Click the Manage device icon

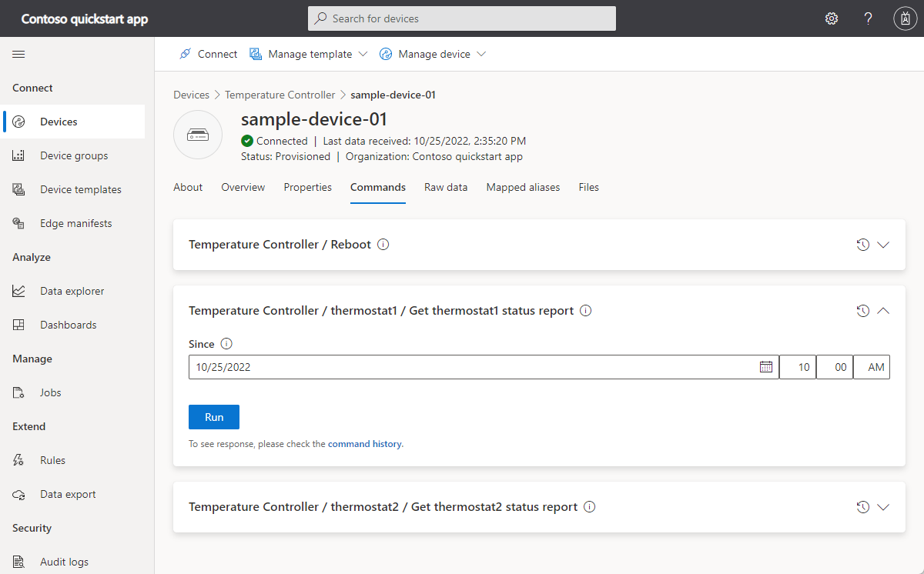(x=385, y=54)
